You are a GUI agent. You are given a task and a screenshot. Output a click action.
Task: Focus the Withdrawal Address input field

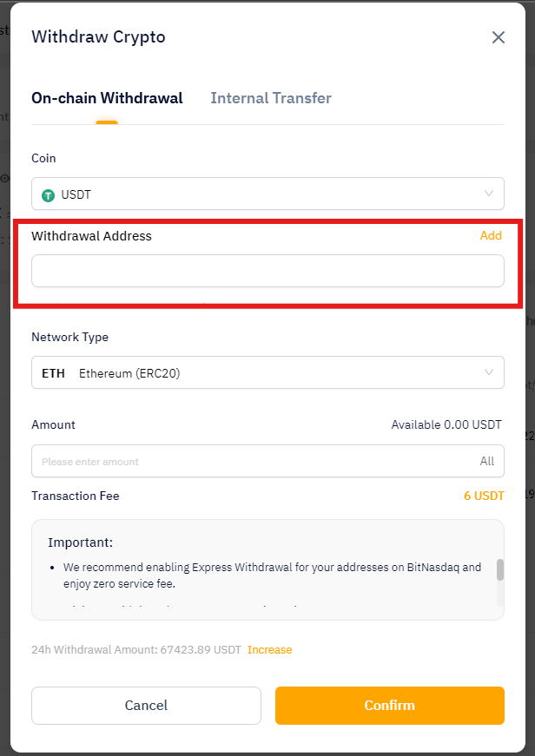267,271
